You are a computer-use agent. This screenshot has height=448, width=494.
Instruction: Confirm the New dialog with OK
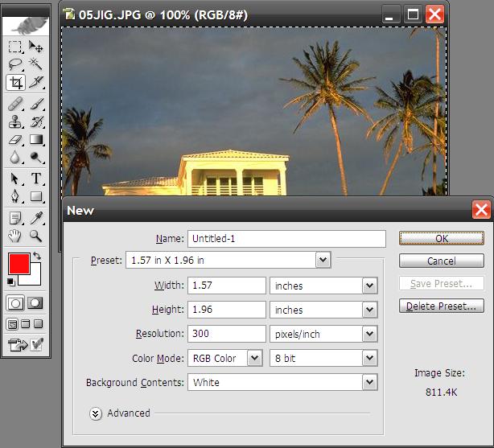(x=442, y=239)
